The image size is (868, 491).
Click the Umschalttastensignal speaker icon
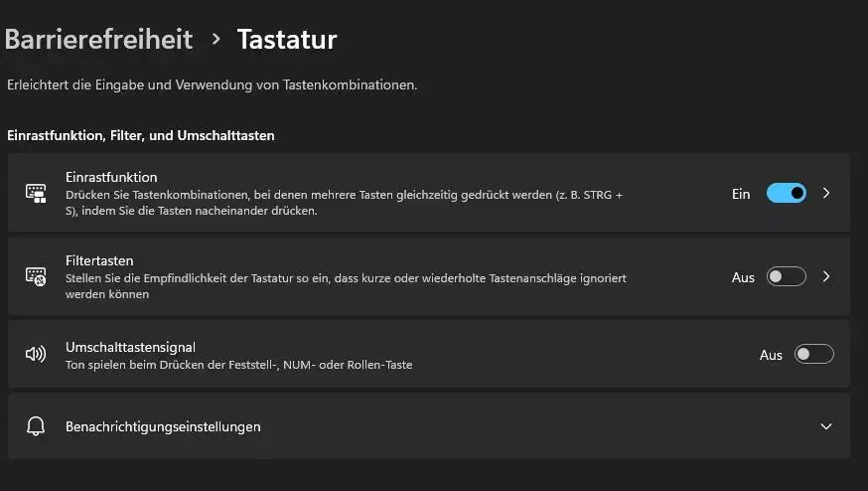[36, 354]
